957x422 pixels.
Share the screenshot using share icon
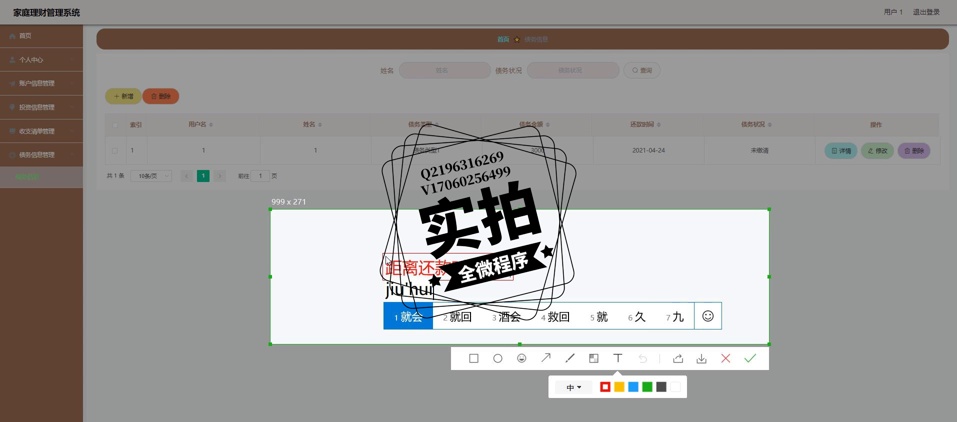point(678,358)
